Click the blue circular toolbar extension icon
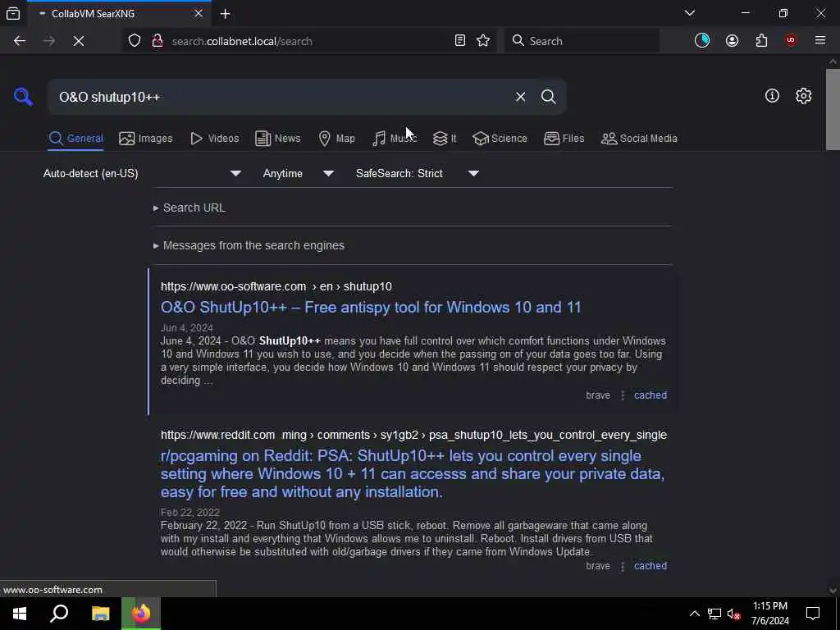The width and height of the screenshot is (840, 630). (x=702, y=41)
